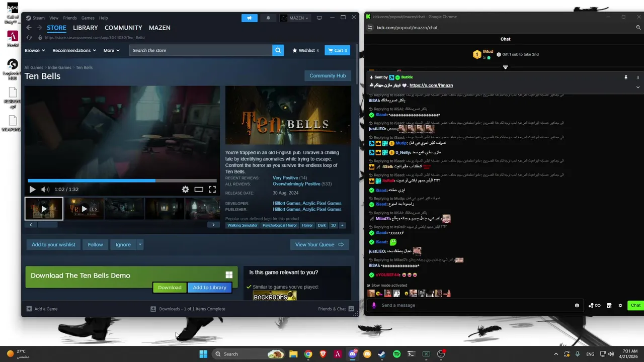Click the Follow button
This screenshot has width=644, height=362.
[95, 245]
